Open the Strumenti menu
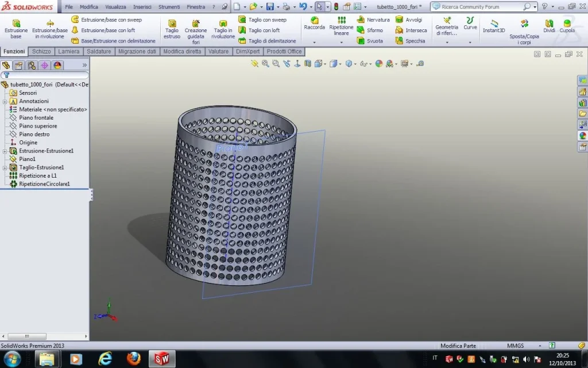588x368 pixels. tap(169, 7)
